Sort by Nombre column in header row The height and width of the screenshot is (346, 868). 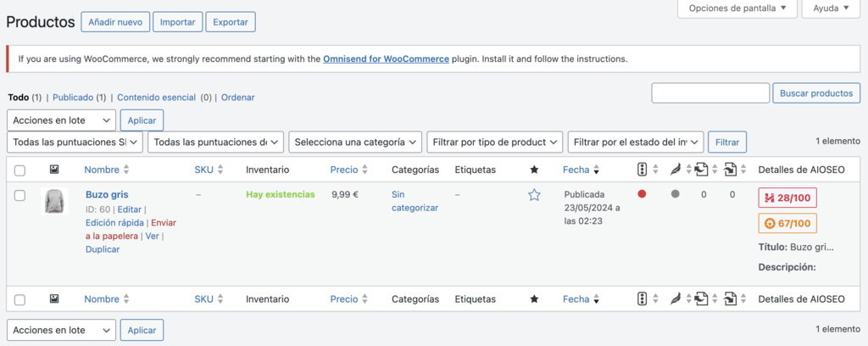(102, 170)
